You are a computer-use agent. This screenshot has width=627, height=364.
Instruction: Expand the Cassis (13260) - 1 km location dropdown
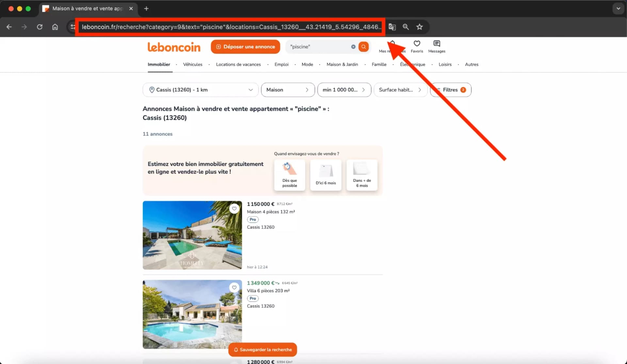coord(201,90)
